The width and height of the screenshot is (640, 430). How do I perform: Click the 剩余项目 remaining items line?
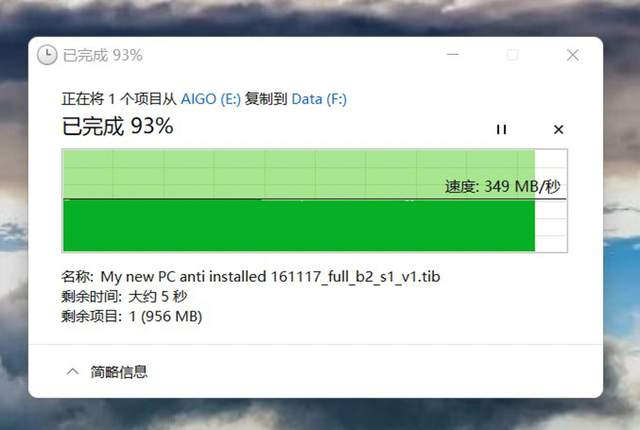(131, 316)
